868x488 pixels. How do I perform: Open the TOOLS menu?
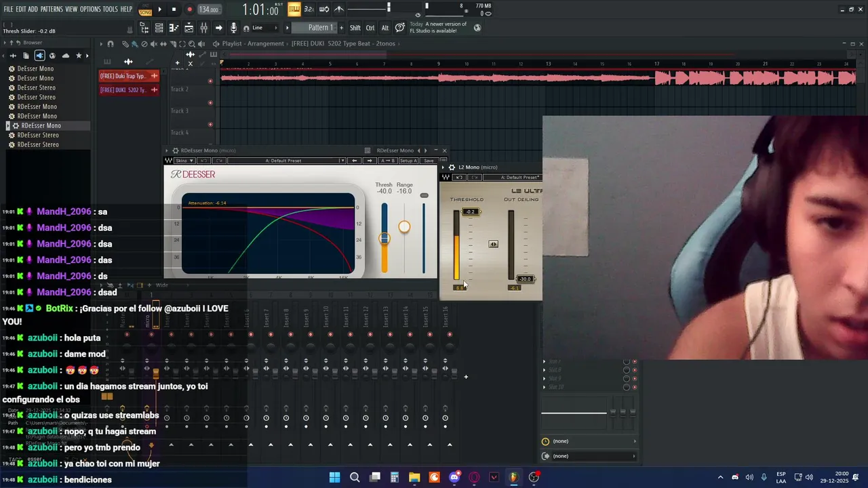111,9
